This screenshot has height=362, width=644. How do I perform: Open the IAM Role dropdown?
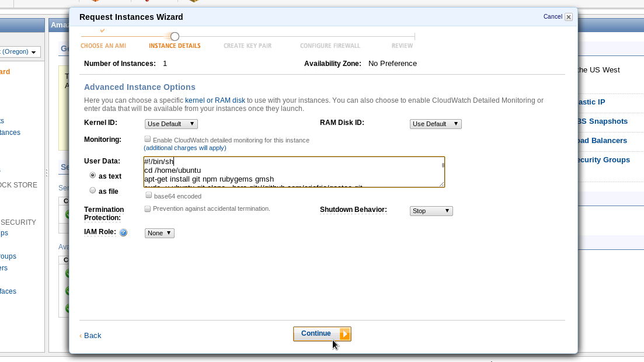point(159,233)
